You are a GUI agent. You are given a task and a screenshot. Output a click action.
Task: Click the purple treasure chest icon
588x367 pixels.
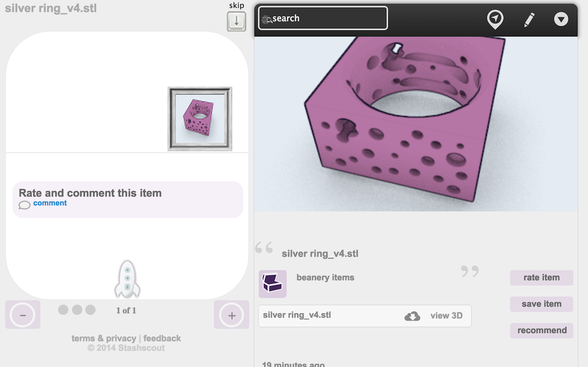(273, 284)
